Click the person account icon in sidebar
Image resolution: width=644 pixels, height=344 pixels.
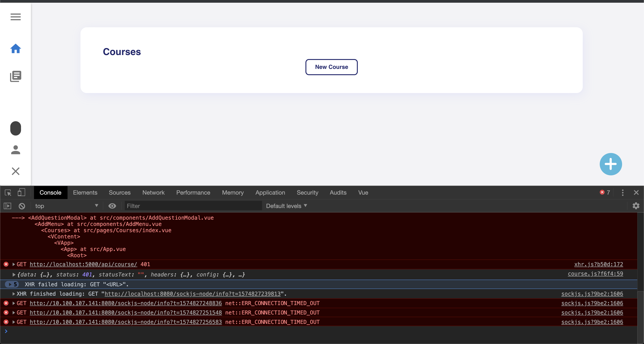(x=15, y=150)
